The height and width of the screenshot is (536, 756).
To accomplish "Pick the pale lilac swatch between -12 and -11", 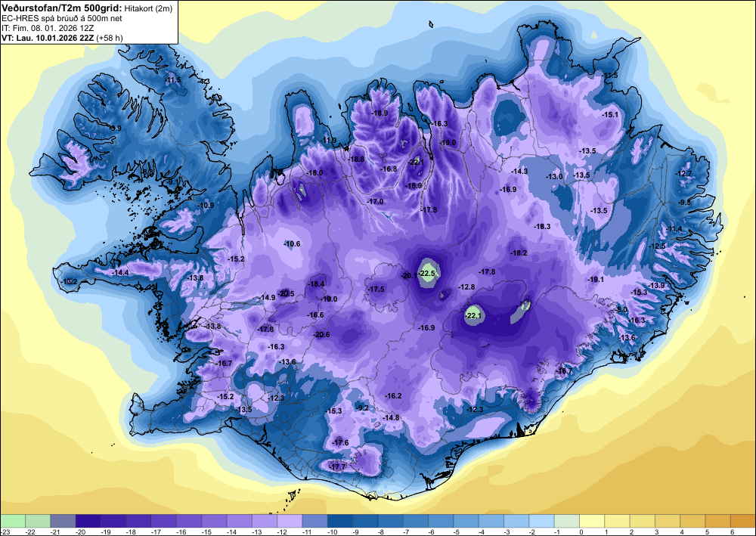I will tap(290, 521).
